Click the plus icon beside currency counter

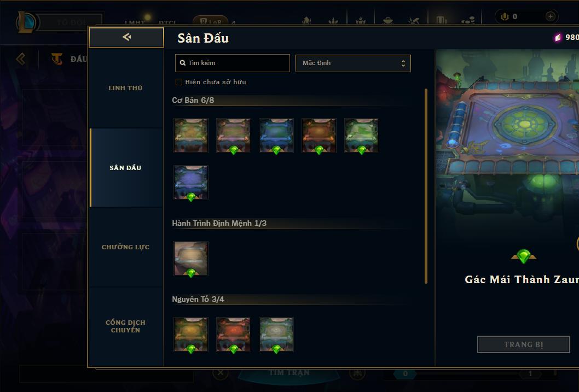click(550, 16)
